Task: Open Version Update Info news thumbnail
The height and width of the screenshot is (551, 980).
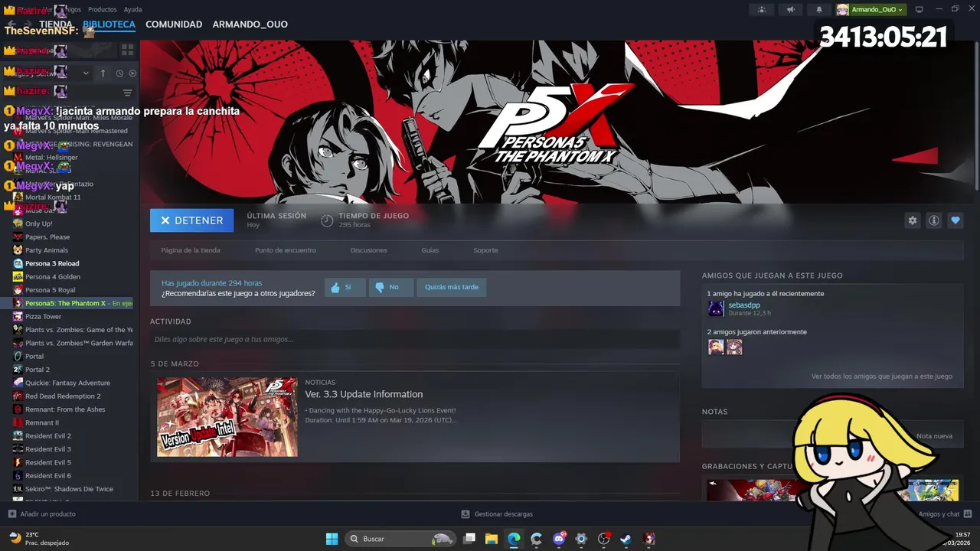Action: 227,417
